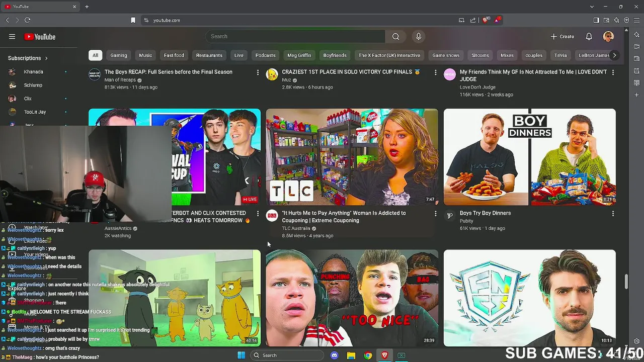This screenshot has height=362, width=644.
Task: Toggle the browser sidebar panel button
Action: (x=596, y=20)
